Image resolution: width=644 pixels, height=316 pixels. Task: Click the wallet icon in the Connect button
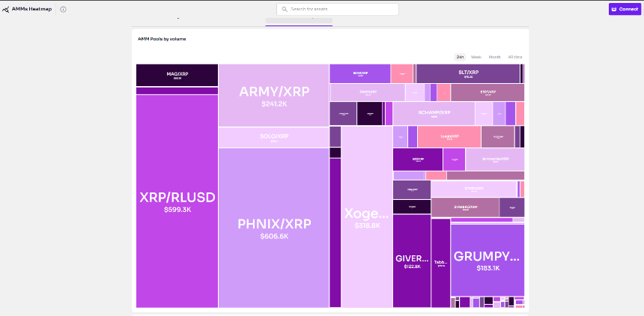(614, 9)
